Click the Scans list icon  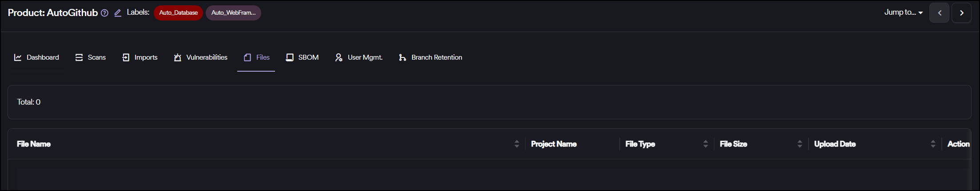(x=79, y=57)
